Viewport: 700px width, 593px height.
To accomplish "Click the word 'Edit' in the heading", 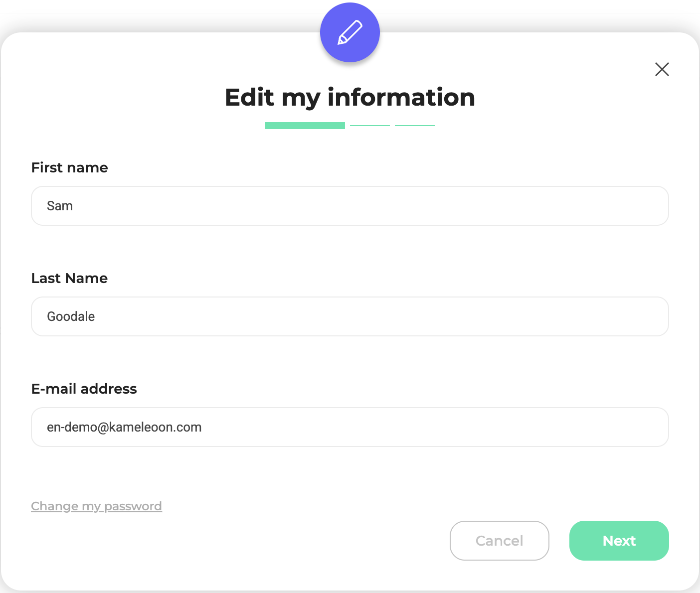I will pyautogui.click(x=249, y=97).
